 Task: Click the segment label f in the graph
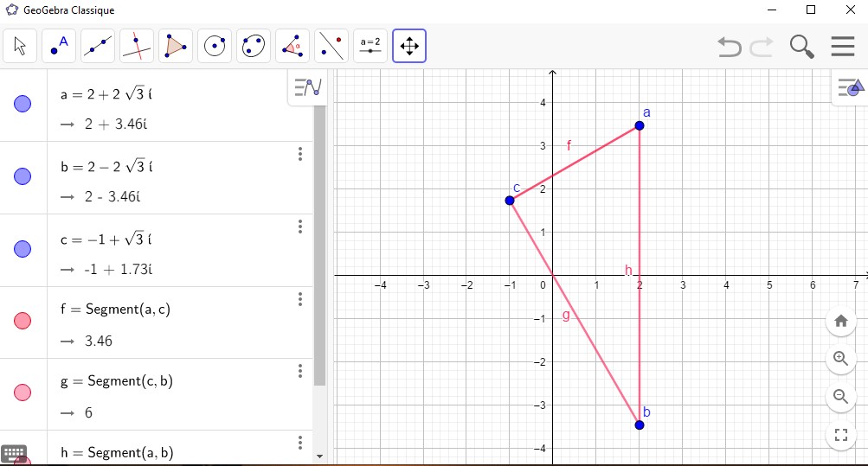tap(569, 145)
